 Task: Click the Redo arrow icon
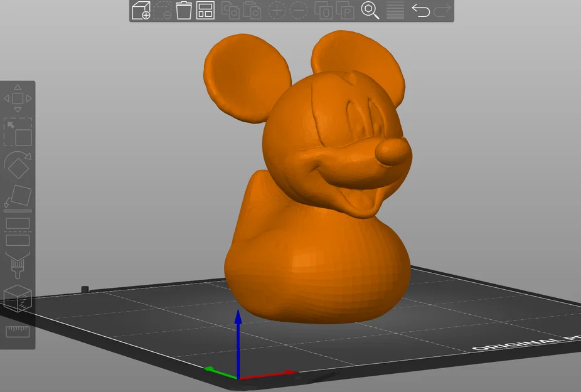click(442, 11)
